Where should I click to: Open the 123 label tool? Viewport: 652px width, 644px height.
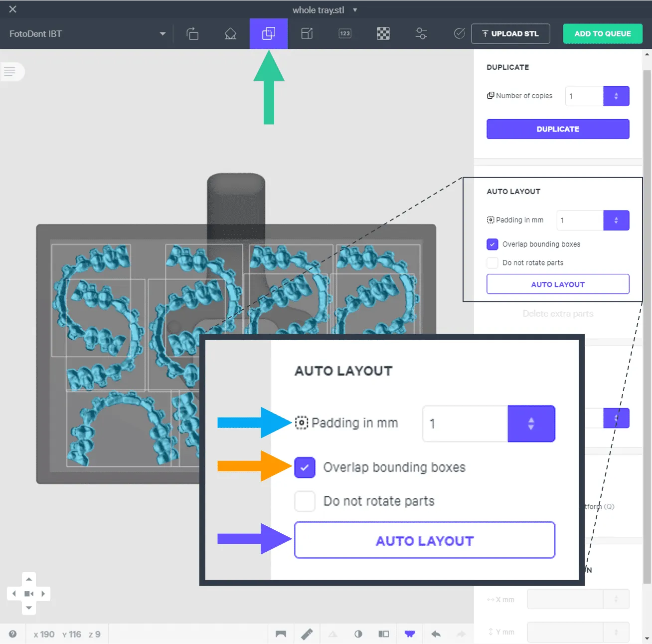click(x=345, y=33)
